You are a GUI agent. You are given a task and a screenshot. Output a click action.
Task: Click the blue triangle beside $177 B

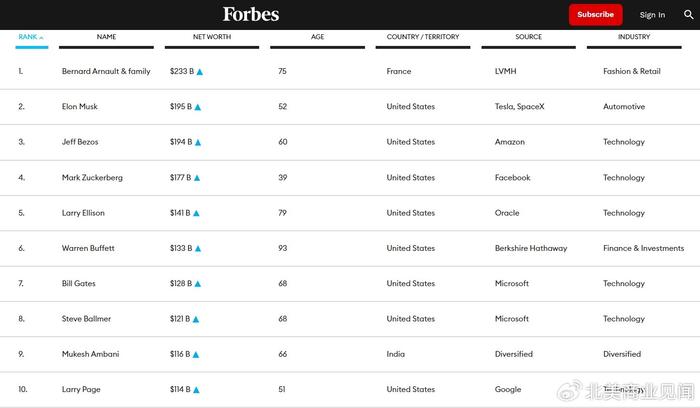pyautogui.click(x=197, y=178)
